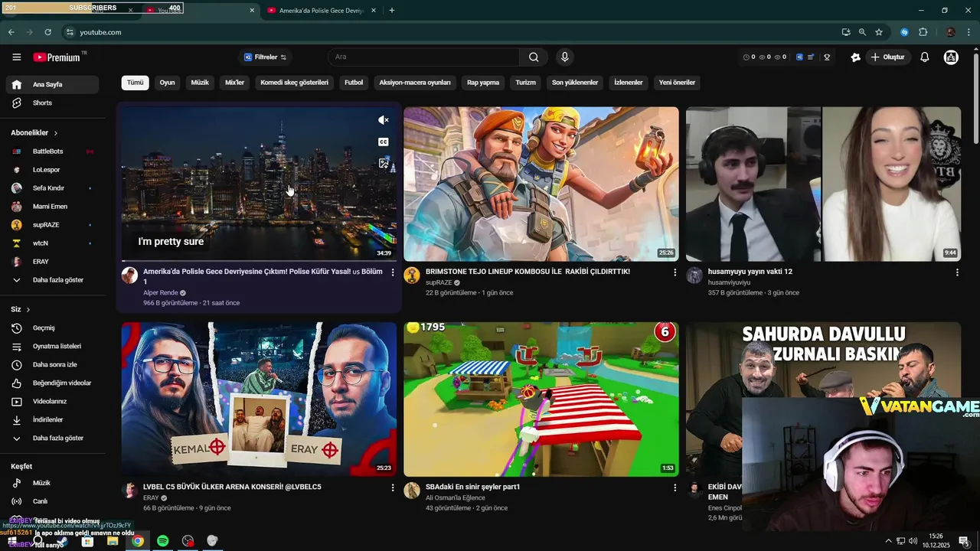980x551 pixels.
Task: Select the Oyun filter chip
Action: tap(167, 83)
